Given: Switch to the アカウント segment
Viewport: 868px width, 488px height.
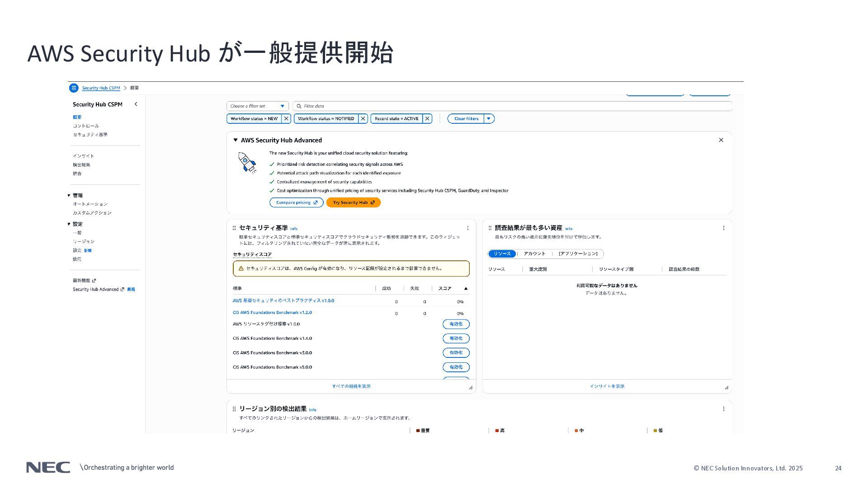Looking at the screenshot, I should 534,254.
